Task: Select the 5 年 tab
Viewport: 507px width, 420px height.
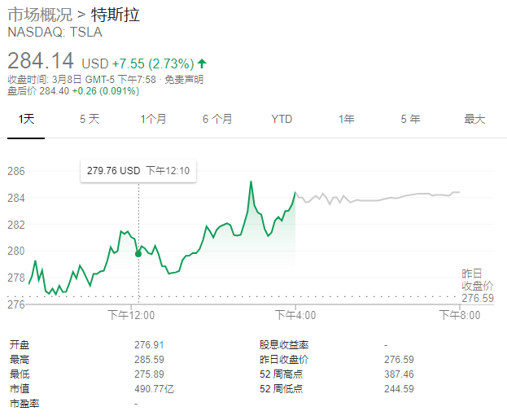Action: pyautogui.click(x=410, y=119)
